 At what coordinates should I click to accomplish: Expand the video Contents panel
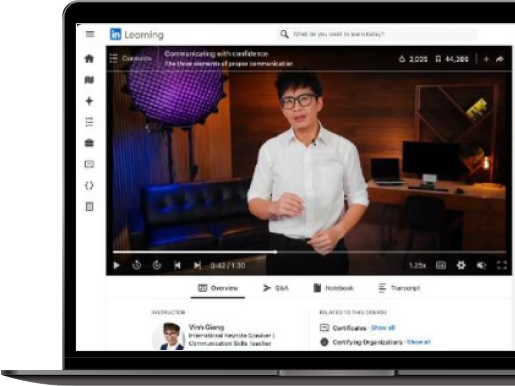[130, 58]
